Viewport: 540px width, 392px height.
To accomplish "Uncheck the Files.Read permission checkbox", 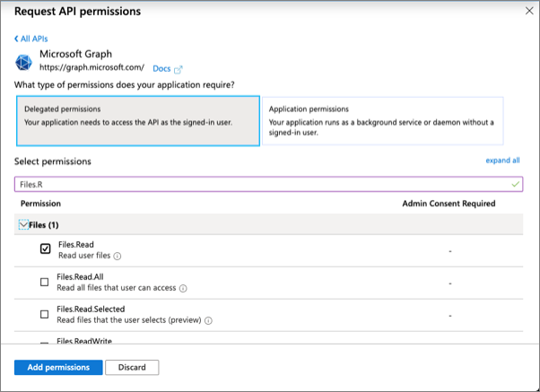I will (45, 248).
